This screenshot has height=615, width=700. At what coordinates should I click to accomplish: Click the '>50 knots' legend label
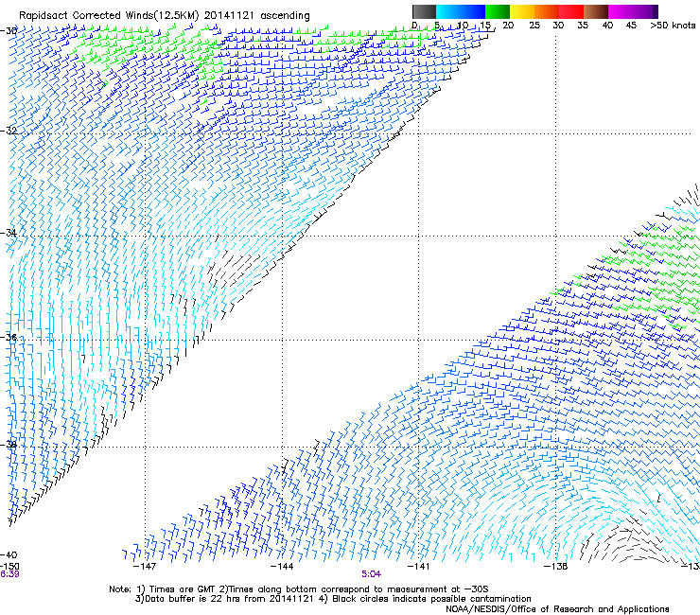point(673,26)
